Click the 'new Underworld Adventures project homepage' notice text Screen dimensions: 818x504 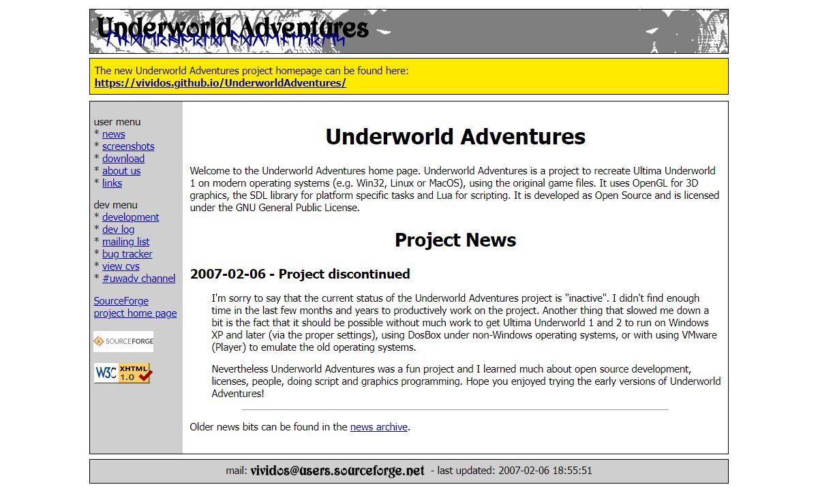[x=252, y=70]
